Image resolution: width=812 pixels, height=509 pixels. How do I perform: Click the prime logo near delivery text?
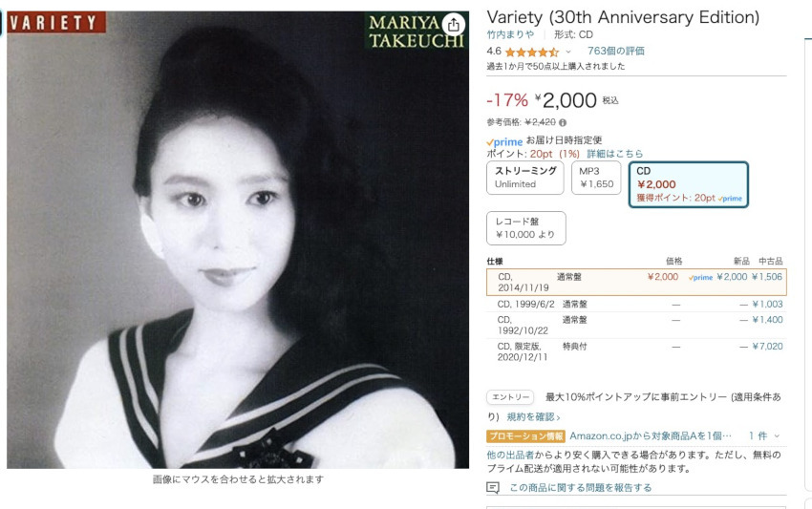[x=504, y=141]
